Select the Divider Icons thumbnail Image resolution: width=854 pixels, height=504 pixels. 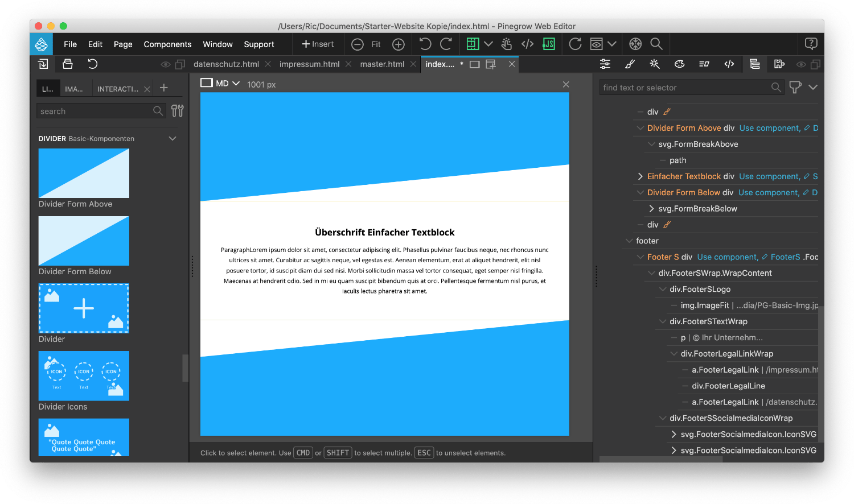[84, 376]
